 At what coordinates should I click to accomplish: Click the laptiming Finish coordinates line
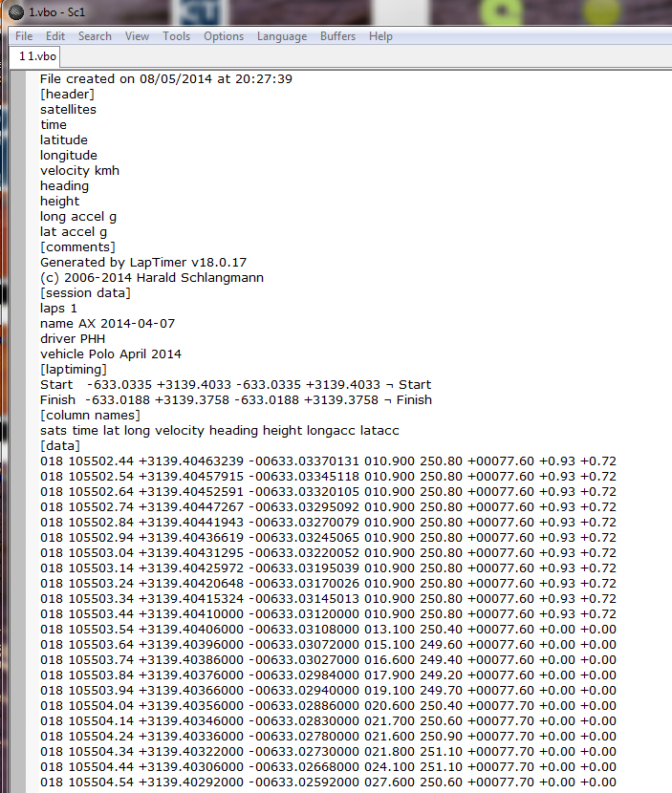click(236, 400)
